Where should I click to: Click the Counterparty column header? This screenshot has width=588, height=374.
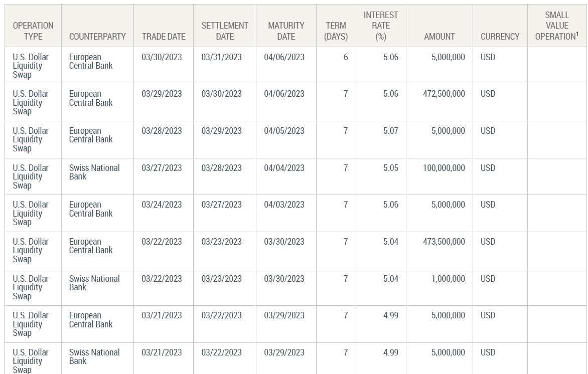(x=97, y=37)
